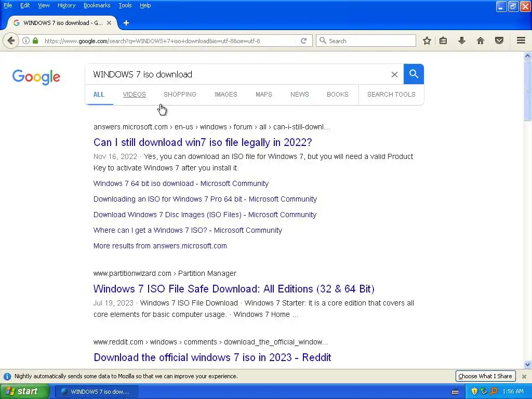Viewport: 532px width, 399px height.
Task: Click the browser toolbar Search field
Action: 366,41
